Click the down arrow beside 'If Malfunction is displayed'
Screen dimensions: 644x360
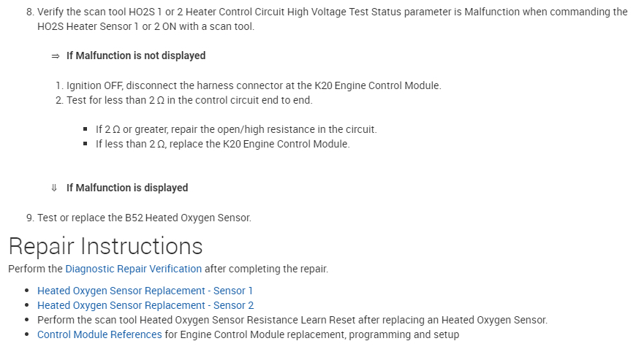[x=55, y=188]
